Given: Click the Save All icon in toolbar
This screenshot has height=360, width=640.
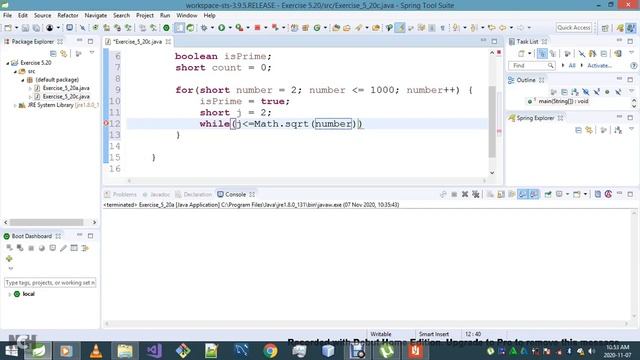Looking at the screenshot, I should coord(36,28).
